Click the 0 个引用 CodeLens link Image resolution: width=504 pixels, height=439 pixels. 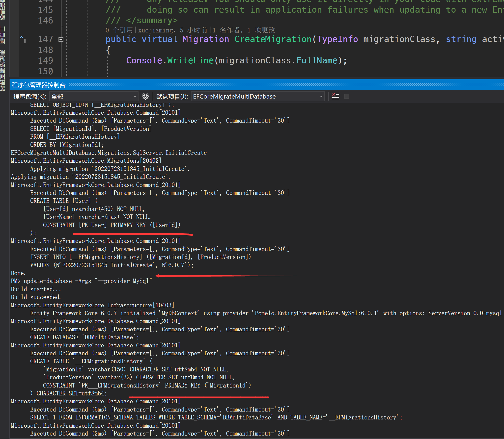(119, 30)
